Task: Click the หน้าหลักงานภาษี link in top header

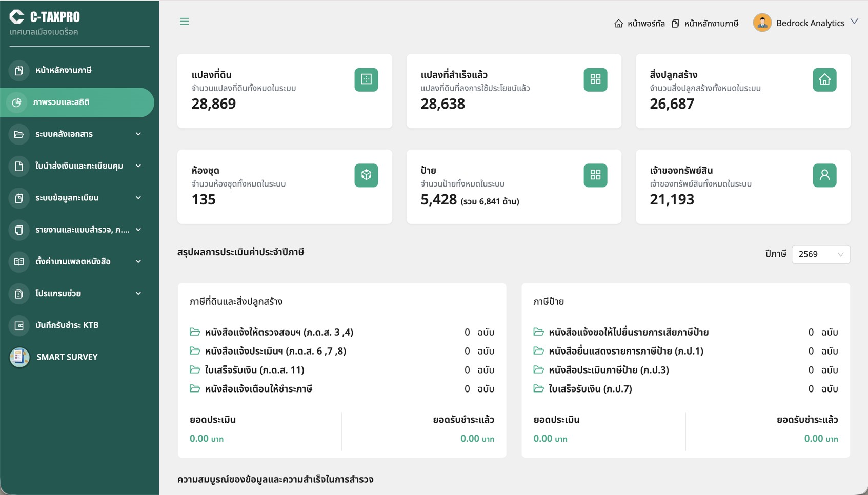Action: click(705, 24)
